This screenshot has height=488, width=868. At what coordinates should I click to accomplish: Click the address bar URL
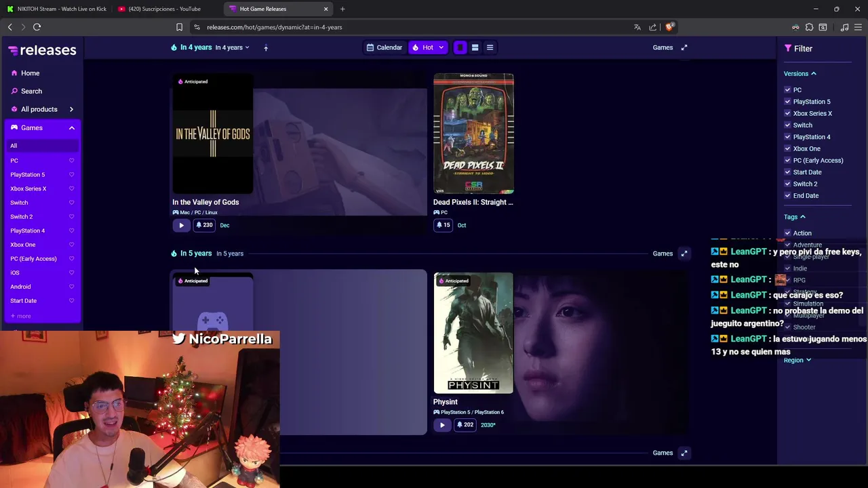274,27
